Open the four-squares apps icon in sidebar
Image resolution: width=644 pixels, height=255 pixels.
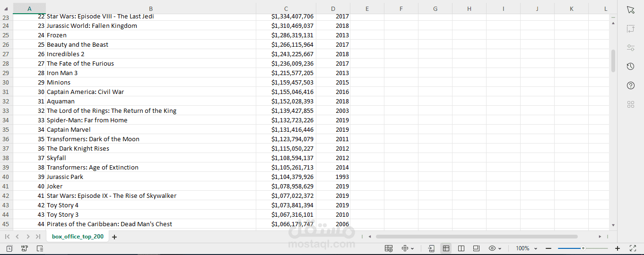[630, 104]
